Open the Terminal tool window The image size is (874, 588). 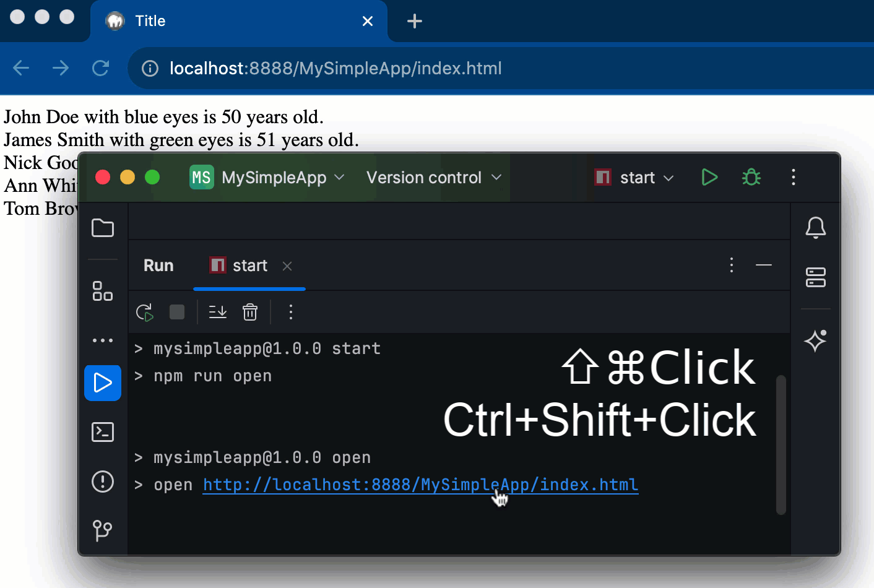[x=103, y=432]
